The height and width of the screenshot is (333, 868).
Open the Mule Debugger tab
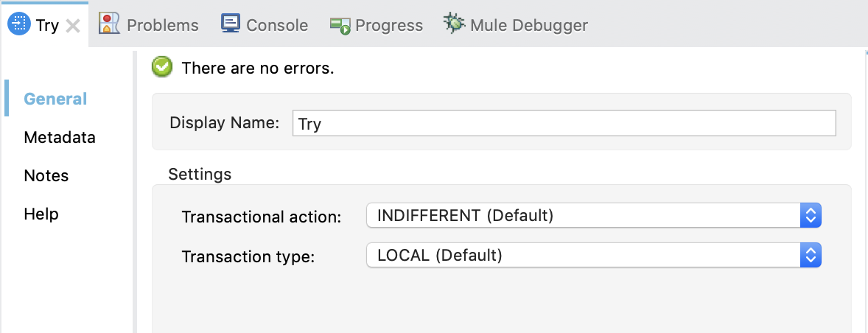[530, 25]
